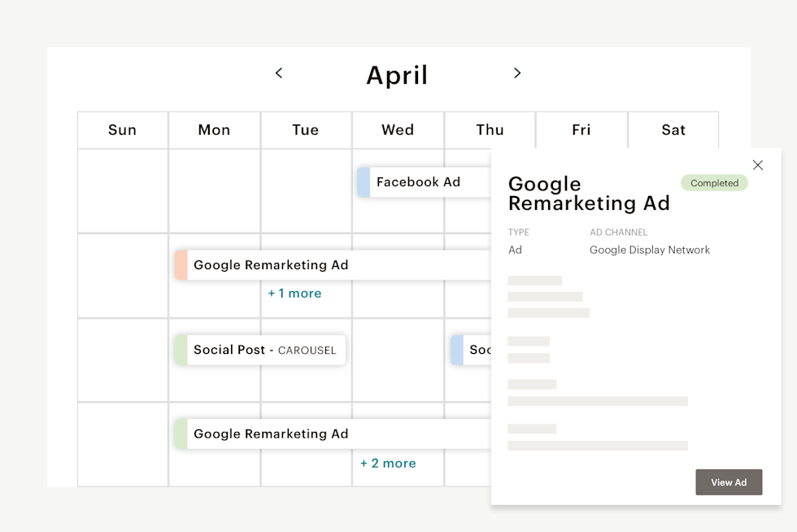Click the Completed status badge
Viewport: 797px width, 532px height.
pyautogui.click(x=714, y=183)
